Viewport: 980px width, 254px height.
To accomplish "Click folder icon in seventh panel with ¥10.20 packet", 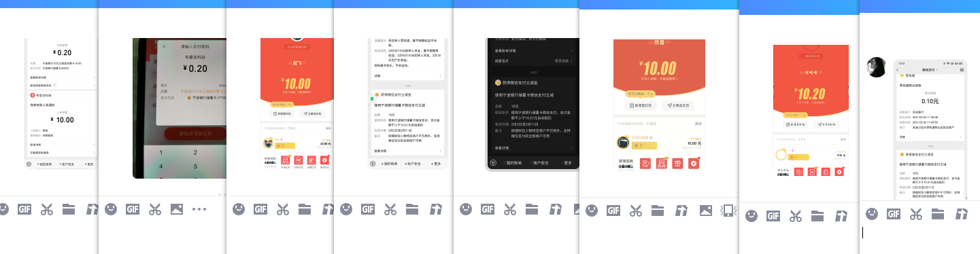I will click(817, 216).
